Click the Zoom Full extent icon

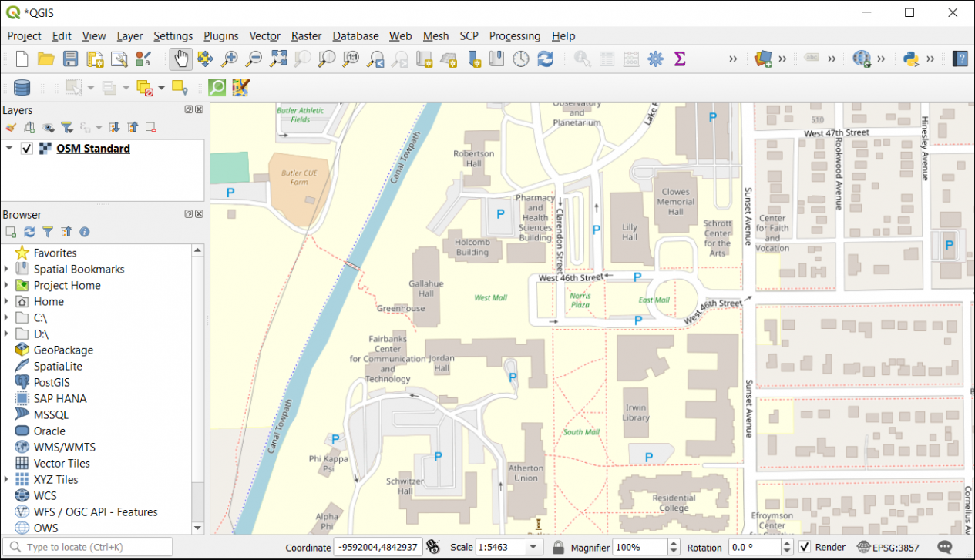(x=278, y=59)
